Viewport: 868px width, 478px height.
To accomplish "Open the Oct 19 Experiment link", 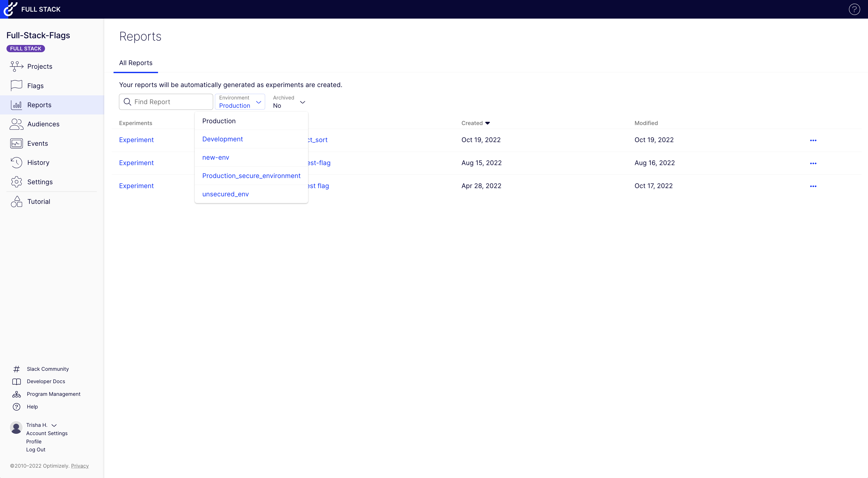I will tap(136, 140).
